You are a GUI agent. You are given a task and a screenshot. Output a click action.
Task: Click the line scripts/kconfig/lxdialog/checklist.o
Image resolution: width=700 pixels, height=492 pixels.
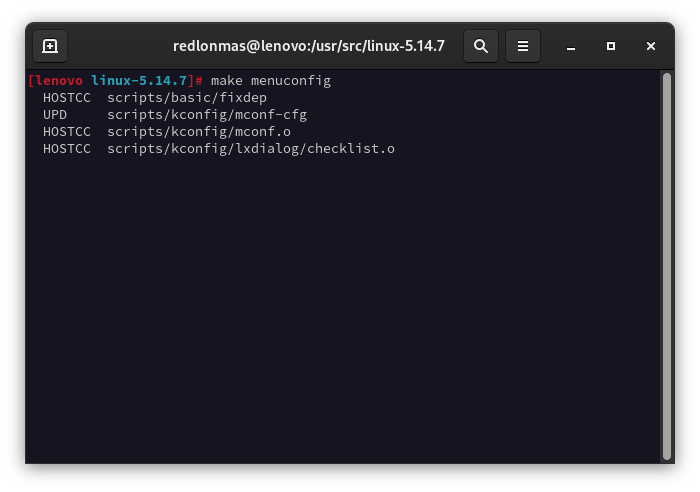[x=251, y=149]
